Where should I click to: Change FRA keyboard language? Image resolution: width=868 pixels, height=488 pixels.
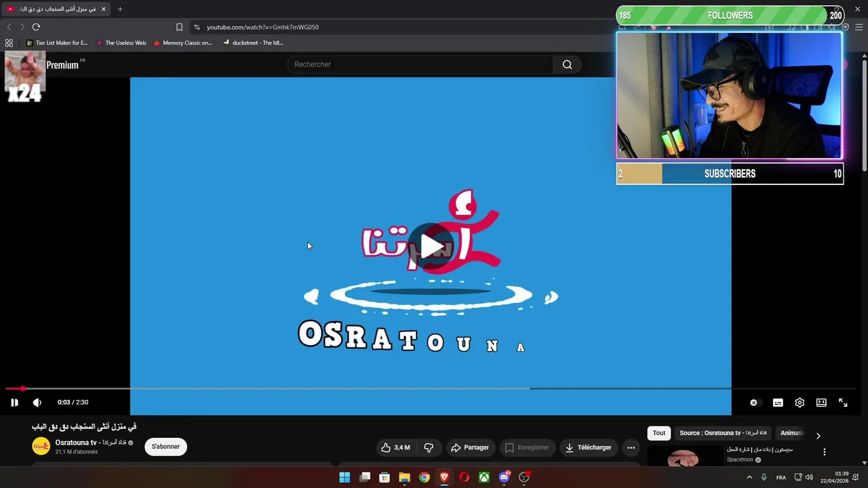point(781,477)
